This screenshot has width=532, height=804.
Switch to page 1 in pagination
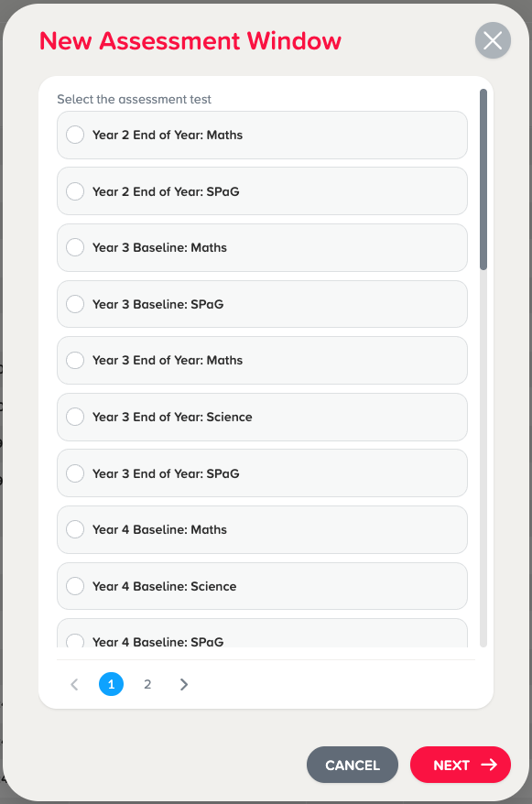pos(111,684)
